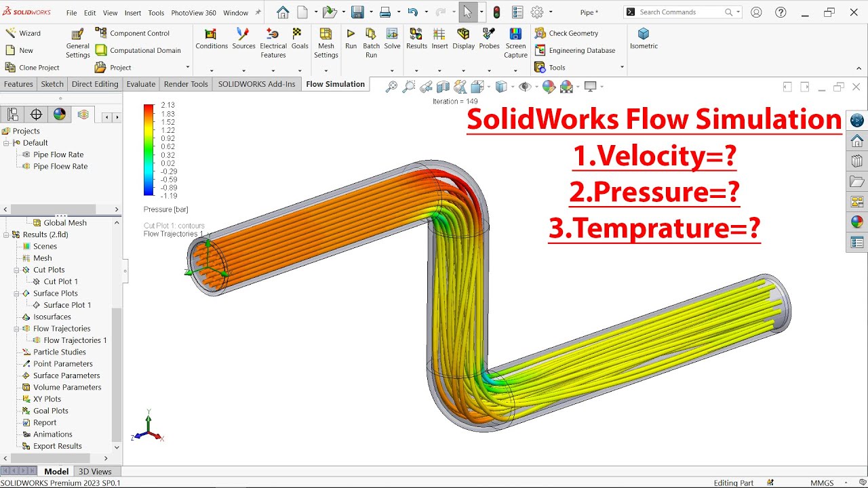Collapse the Cut Plots node
Image resolution: width=868 pixels, height=488 pixels.
tap(17, 270)
